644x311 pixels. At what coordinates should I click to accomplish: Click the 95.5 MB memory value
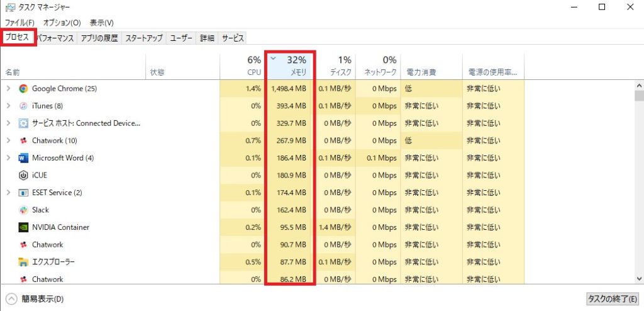point(294,227)
